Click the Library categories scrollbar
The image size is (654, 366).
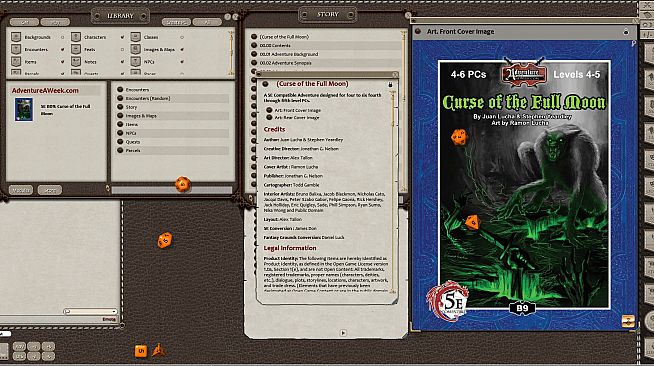[231, 52]
